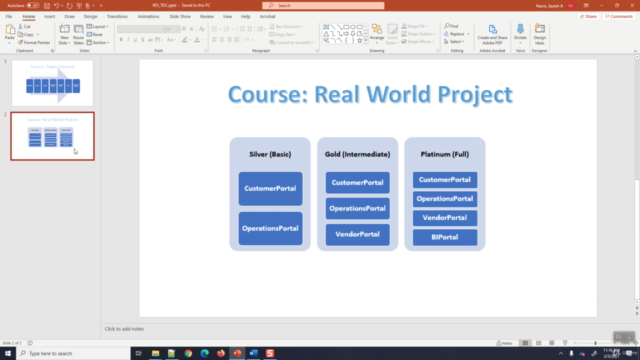Click the Cut scissors button
The height and width of the screenshot is (360, 640).
pyautogui.click(x=24, y=27)
